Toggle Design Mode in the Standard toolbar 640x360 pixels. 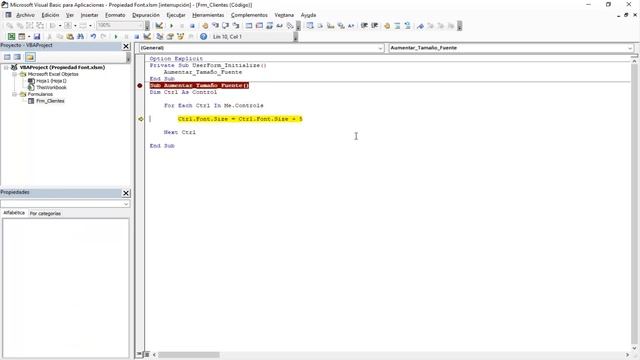147,37
